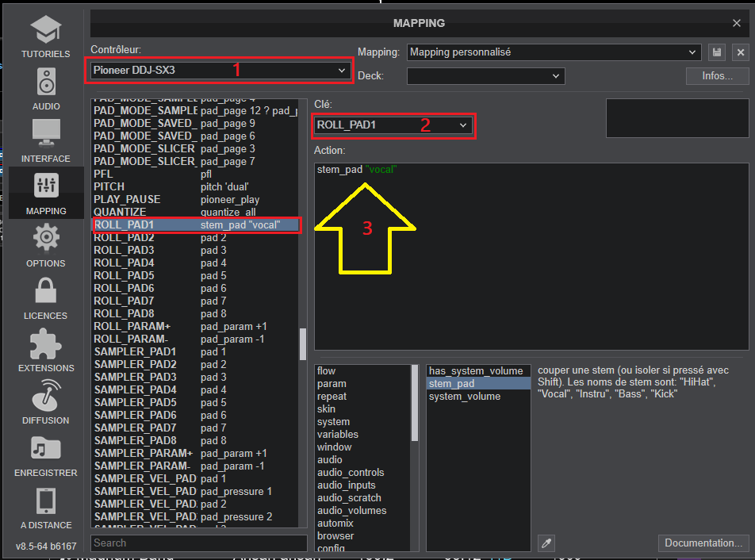Select the Interface monitor icon
The image size is (755, 560).
[x=46, y=135]
